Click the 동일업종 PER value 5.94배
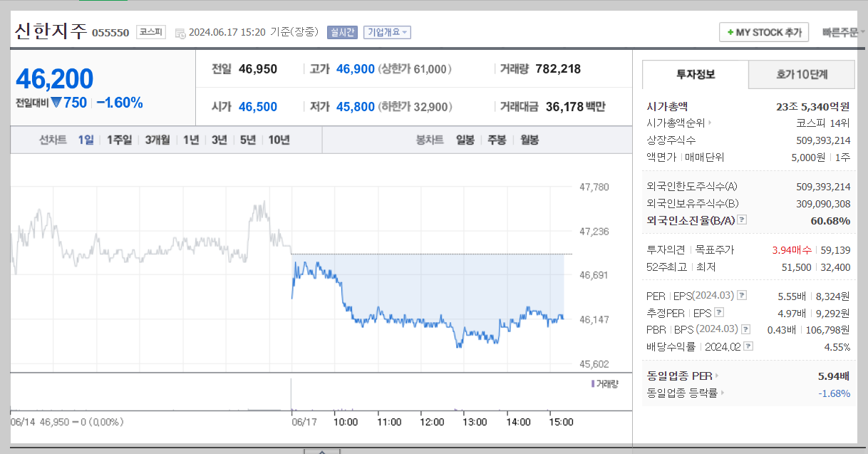The width and height of the screenshot is (868, 454). pos(834,376)
